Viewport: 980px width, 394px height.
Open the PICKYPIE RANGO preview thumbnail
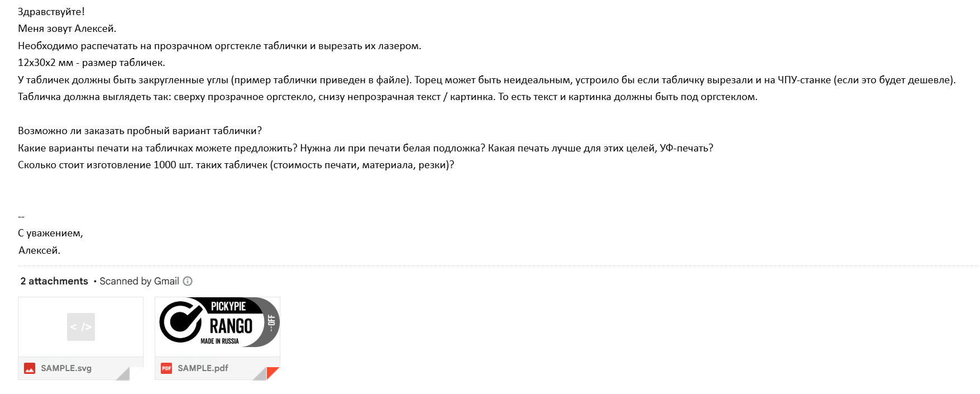coord(217,322)
